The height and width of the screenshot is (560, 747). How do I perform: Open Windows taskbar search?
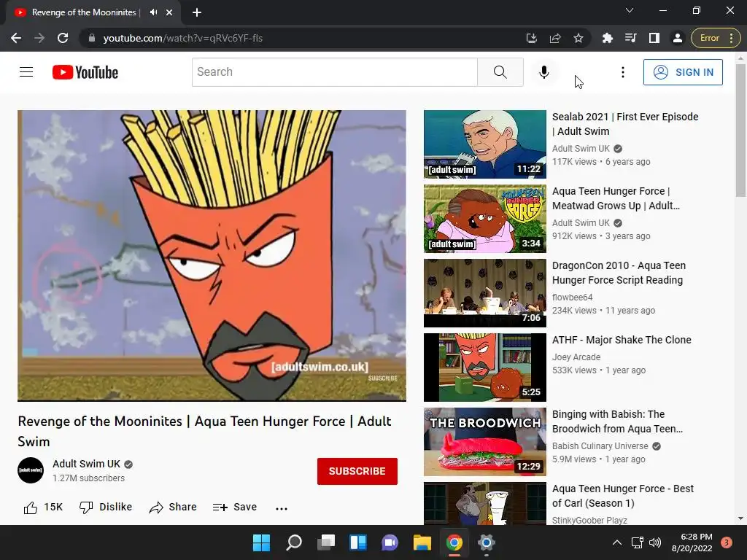[x=293, y=542]
